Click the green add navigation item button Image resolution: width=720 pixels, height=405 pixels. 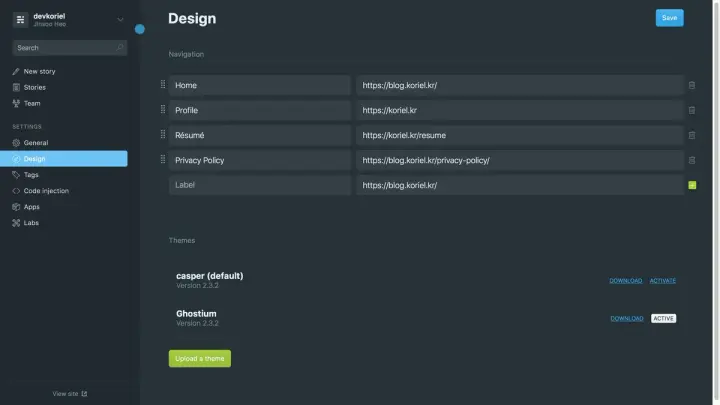(x=692, y=185)
